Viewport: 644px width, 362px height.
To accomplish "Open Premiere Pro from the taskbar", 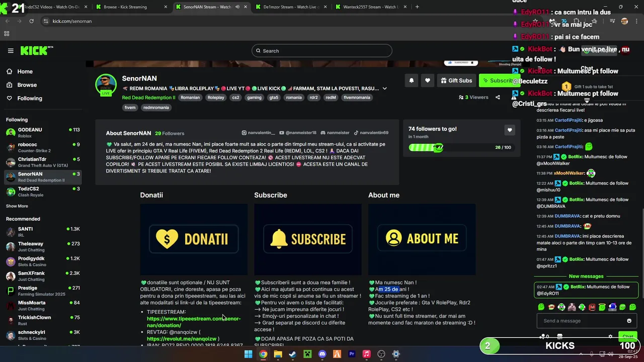I will [x=352, y=354].
